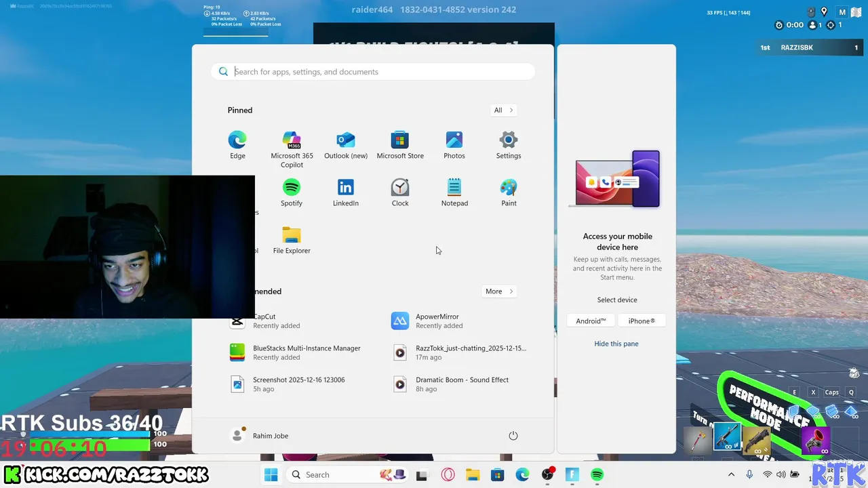
Task: Select pump shotgun in Fortnite hotbar
Action: click(x=755, y=439)
